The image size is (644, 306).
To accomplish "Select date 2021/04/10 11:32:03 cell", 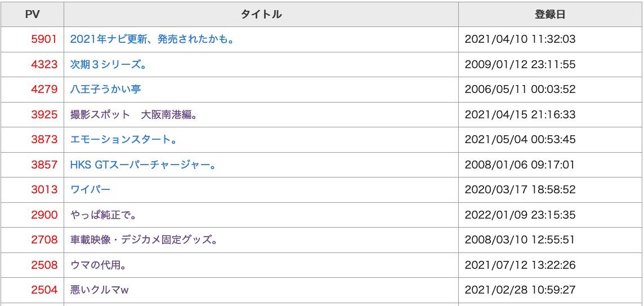I will [551, 39].
